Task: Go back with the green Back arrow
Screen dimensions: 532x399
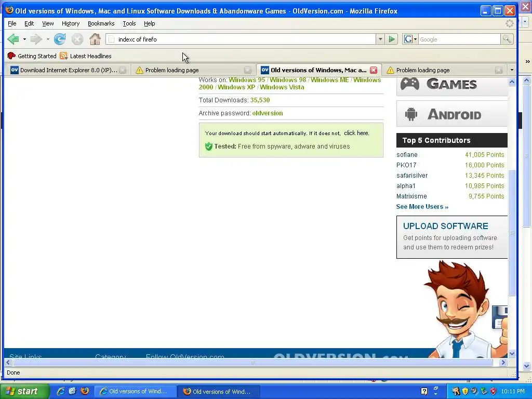Action: tap(13, 39)
